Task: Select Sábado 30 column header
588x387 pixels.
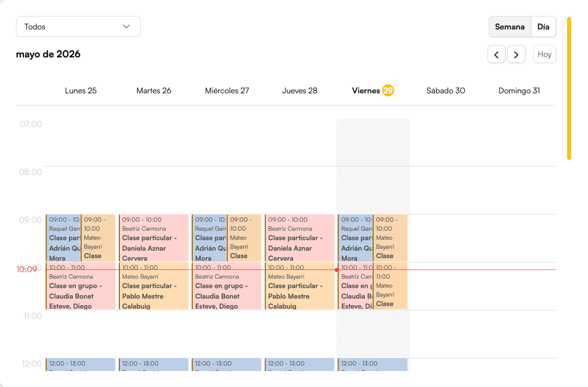Action: click(x=446, y=91)
